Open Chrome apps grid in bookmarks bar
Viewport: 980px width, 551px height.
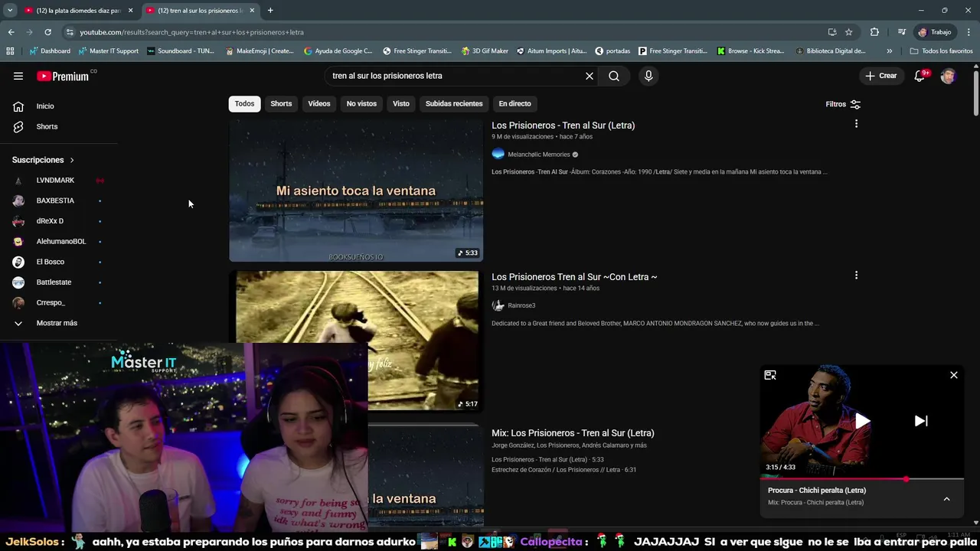point(10,51)
